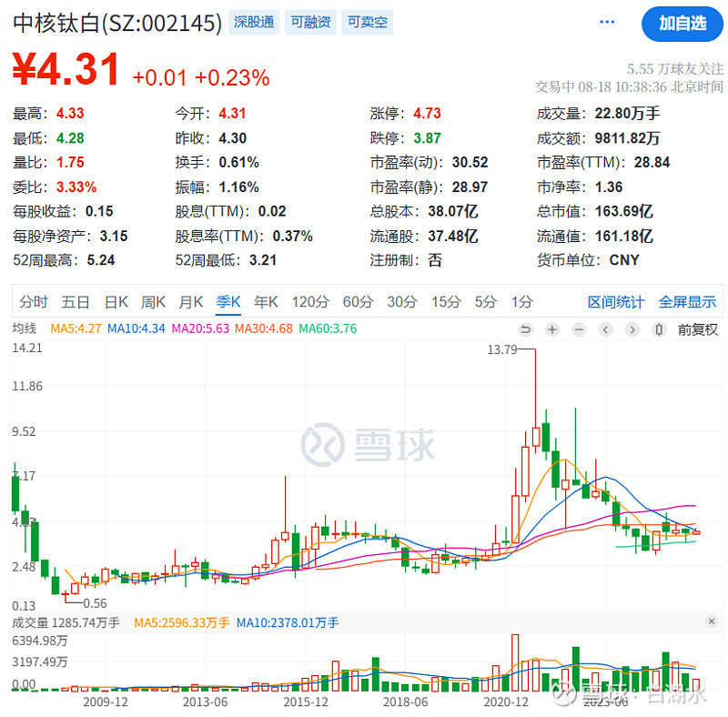Select the 月K chart tab

coord(191,302)
